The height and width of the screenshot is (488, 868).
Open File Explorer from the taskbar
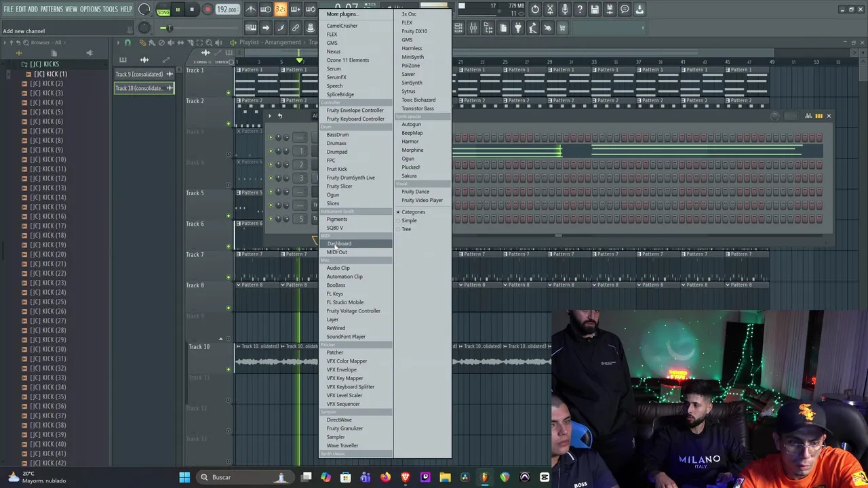click(x=445, y=477)
